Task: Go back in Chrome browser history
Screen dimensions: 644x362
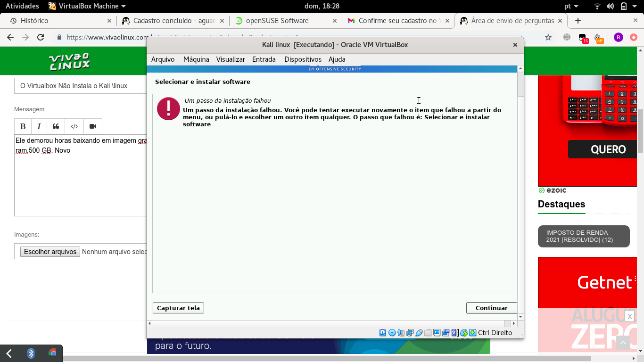Action: point(10,37)
